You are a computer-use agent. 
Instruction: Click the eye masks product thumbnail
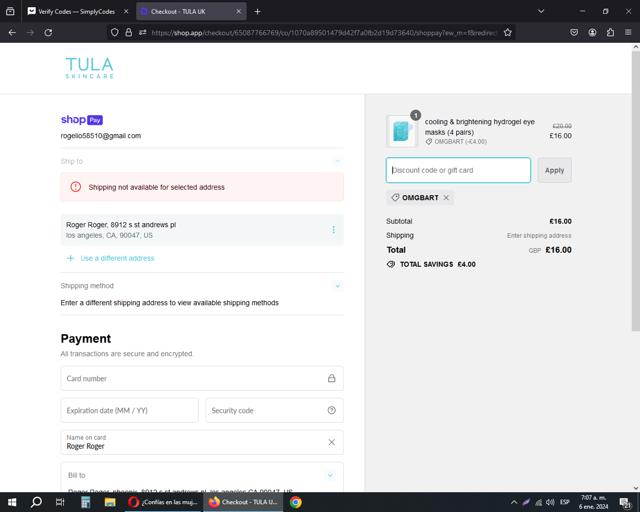point(402,131)
